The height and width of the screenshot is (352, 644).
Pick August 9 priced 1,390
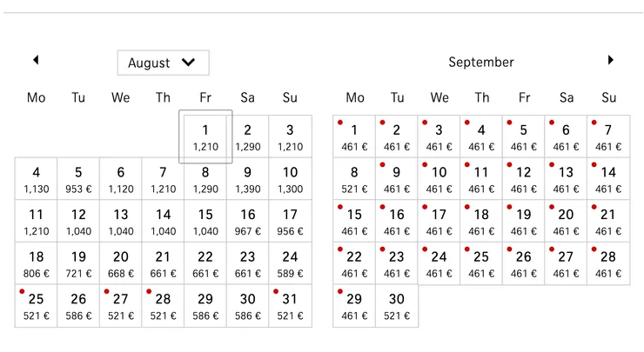[248, 179]
